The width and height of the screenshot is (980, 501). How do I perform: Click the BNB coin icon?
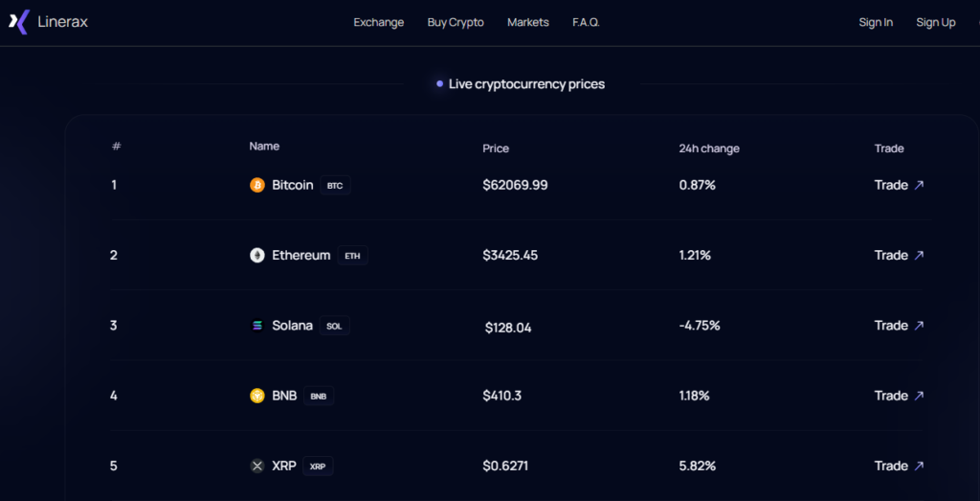[256, 396]
